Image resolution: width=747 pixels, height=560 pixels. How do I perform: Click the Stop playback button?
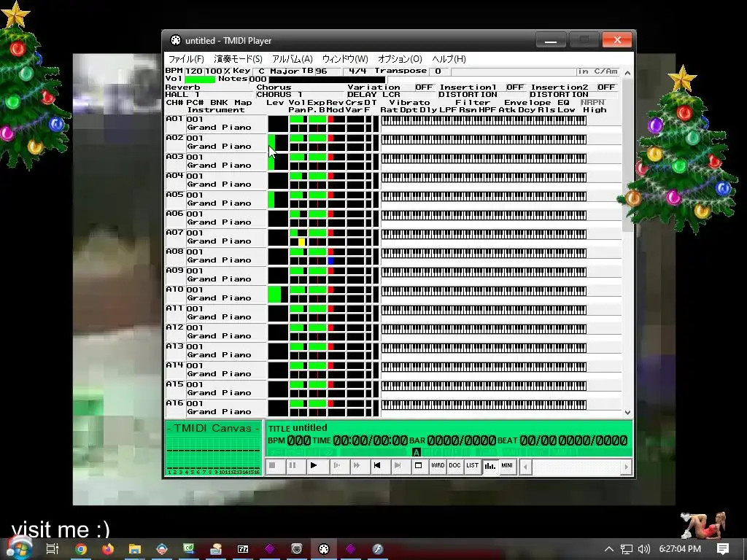pyautogui.click(x=273, y=466)
